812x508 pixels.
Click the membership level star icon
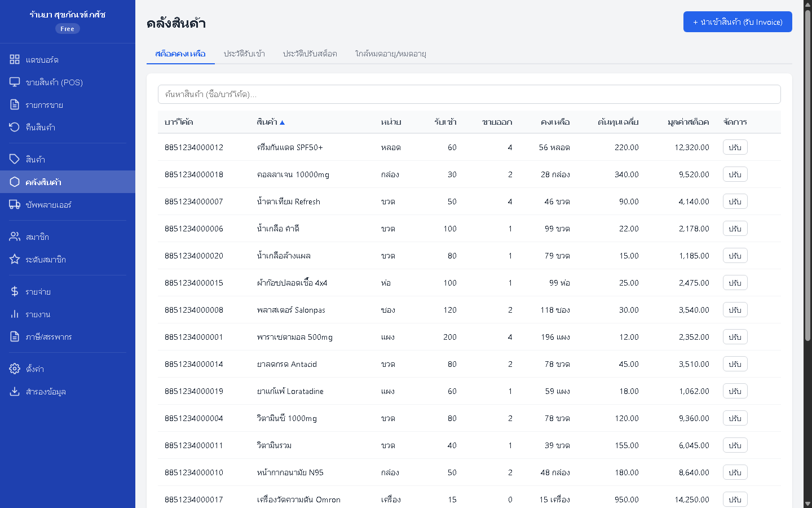tap(15, 259)
